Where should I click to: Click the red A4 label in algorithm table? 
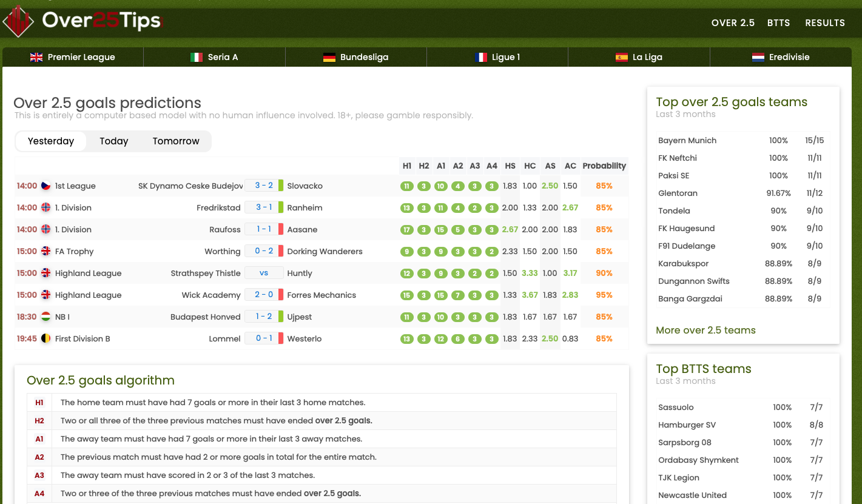click(x=39, y=494)
